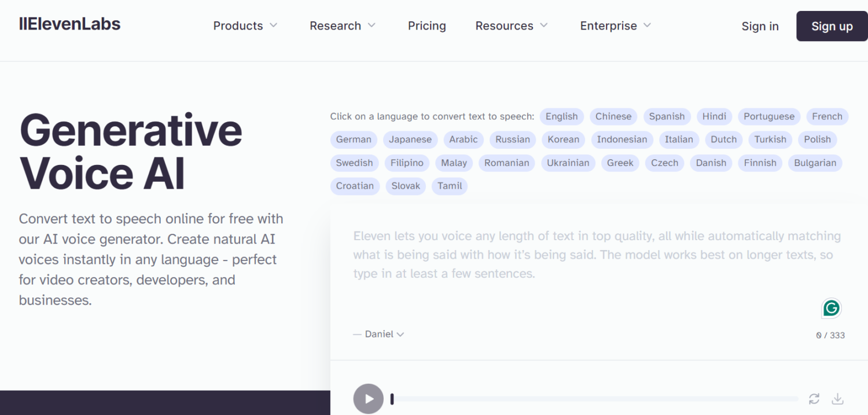Click the download audio icon
Screen dimensions: 868x415
837,398
